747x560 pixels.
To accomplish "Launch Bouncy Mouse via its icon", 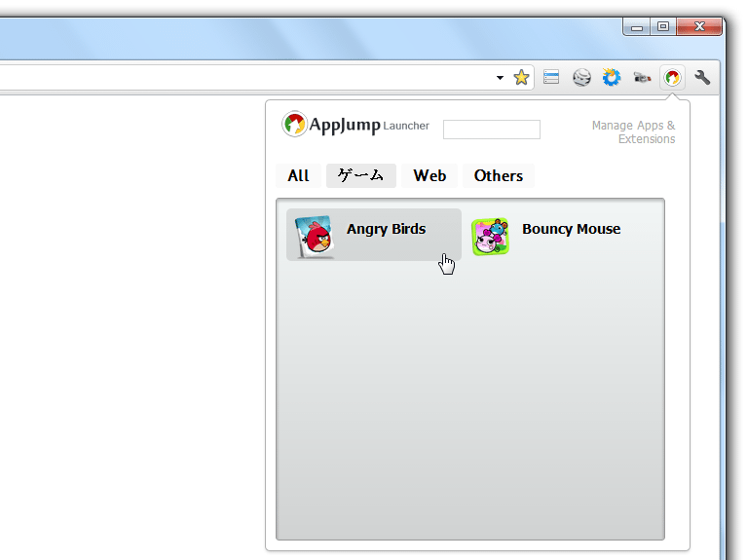I will 490,237.
